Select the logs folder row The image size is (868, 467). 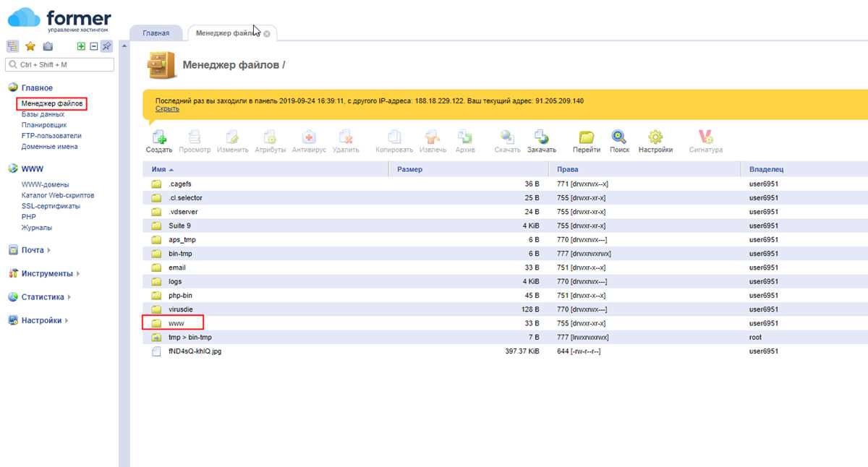(506, 281)
